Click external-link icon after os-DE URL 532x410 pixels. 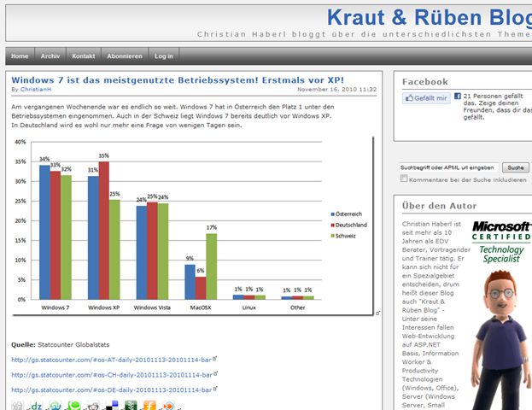click(215, 389)
